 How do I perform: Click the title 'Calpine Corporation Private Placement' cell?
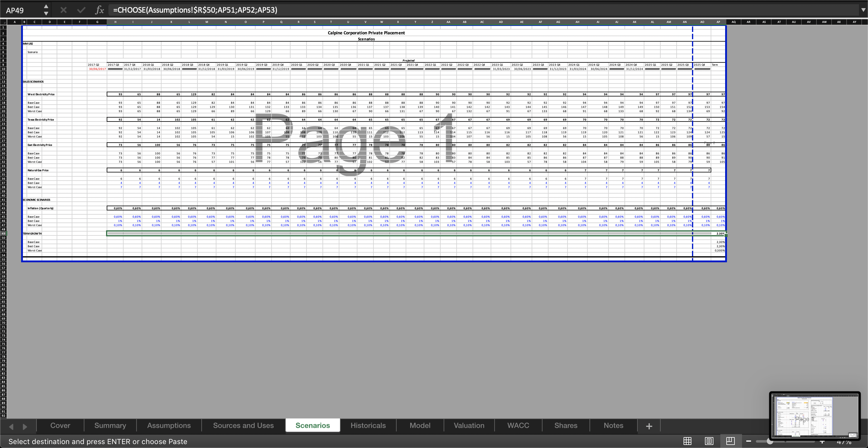click(x=366, y=33)
